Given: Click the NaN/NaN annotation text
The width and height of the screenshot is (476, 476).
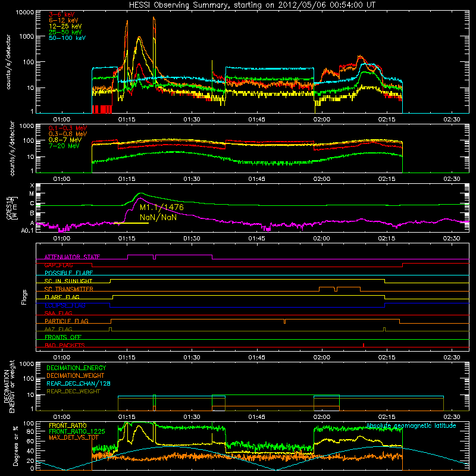Looking at the screenshot, I should point(158,217).
